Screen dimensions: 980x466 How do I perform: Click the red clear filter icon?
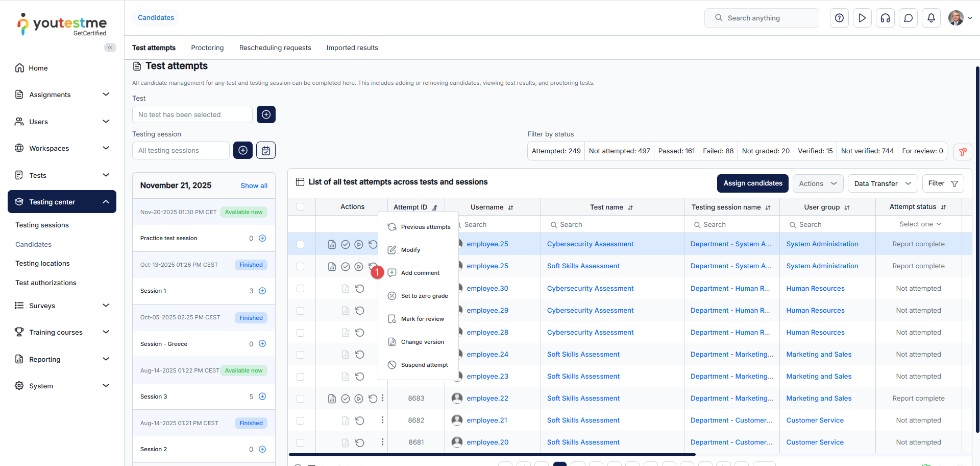(963, 152)
